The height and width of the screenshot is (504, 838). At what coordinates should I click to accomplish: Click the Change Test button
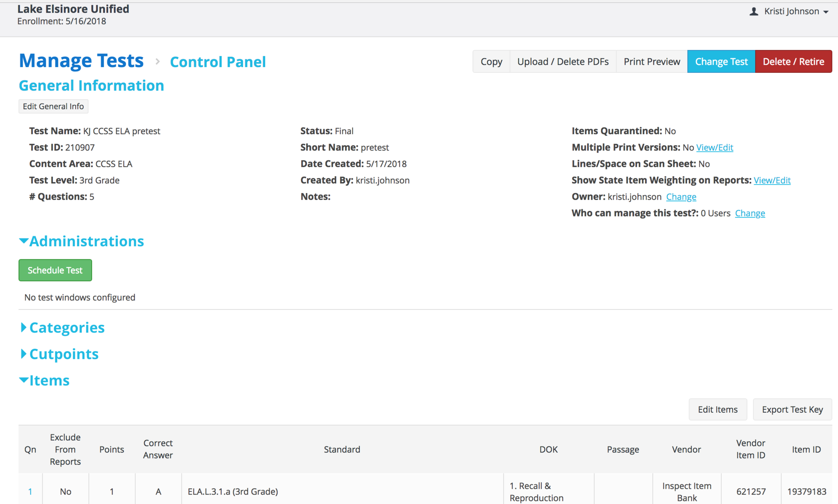[721, 62]
